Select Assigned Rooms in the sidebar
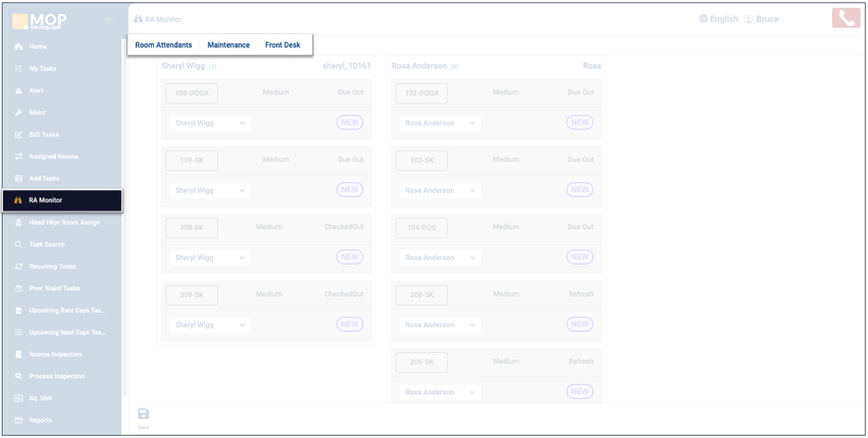 pos(54,156)
